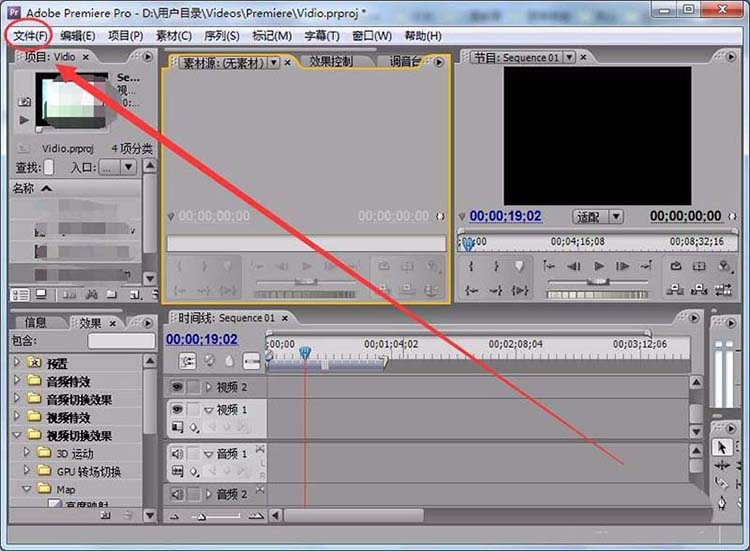Image resolution: width=750 pixels, height=551 pixels.
Task: Click the timeline horizontal scrollbar
Action: coord(354,516)
